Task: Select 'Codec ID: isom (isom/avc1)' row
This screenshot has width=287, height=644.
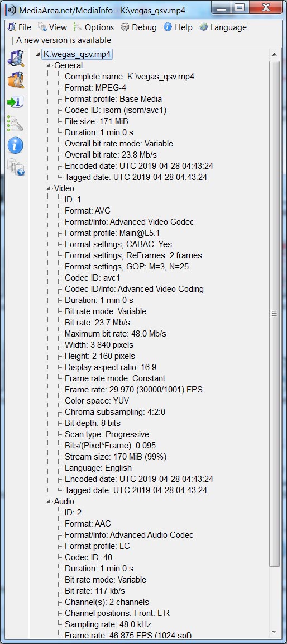Action: 116,110
